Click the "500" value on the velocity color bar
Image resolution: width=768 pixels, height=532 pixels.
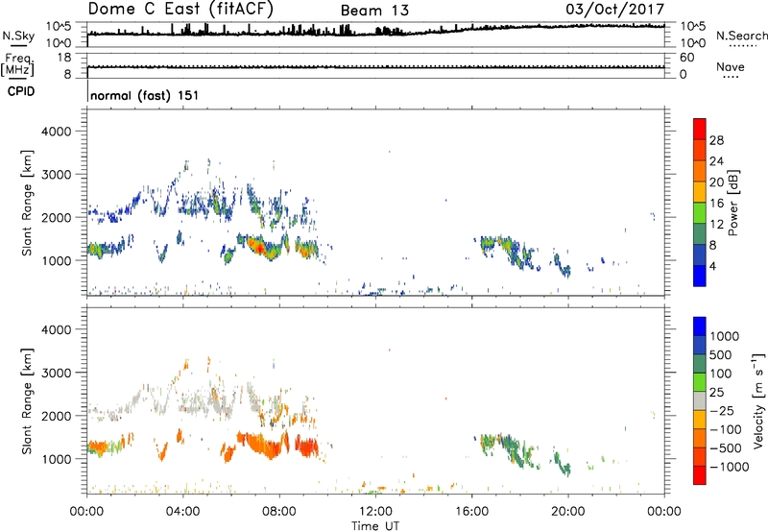pyautogui.click(x=720, y=355)
